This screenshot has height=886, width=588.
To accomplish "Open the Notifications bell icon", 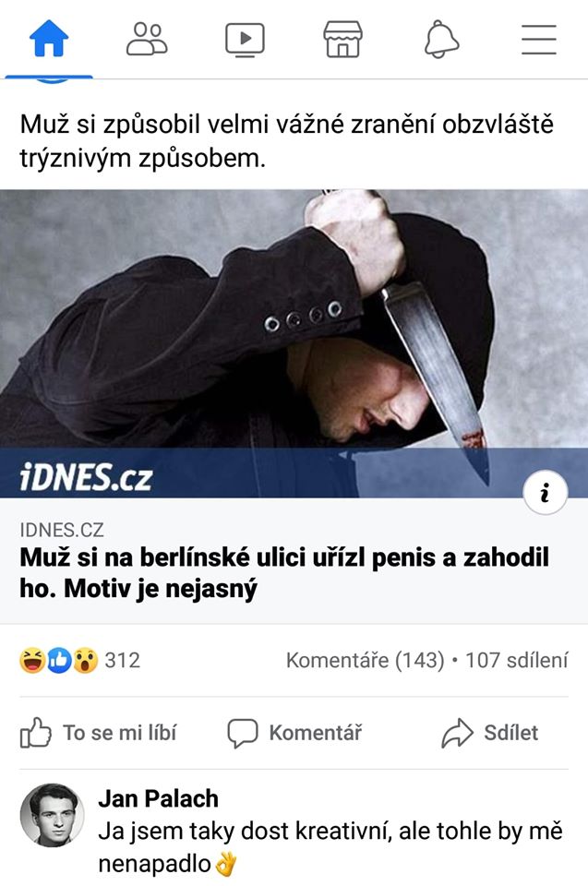I will pos(441,39).
